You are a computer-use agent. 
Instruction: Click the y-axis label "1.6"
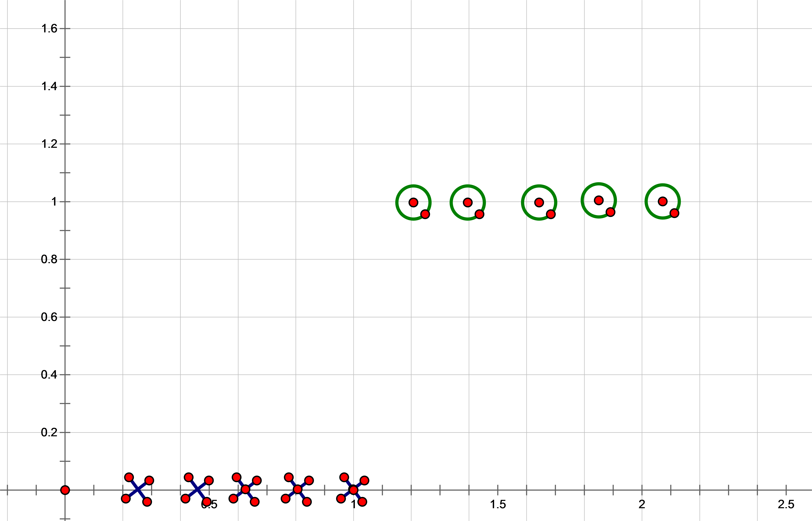(49, 29)
